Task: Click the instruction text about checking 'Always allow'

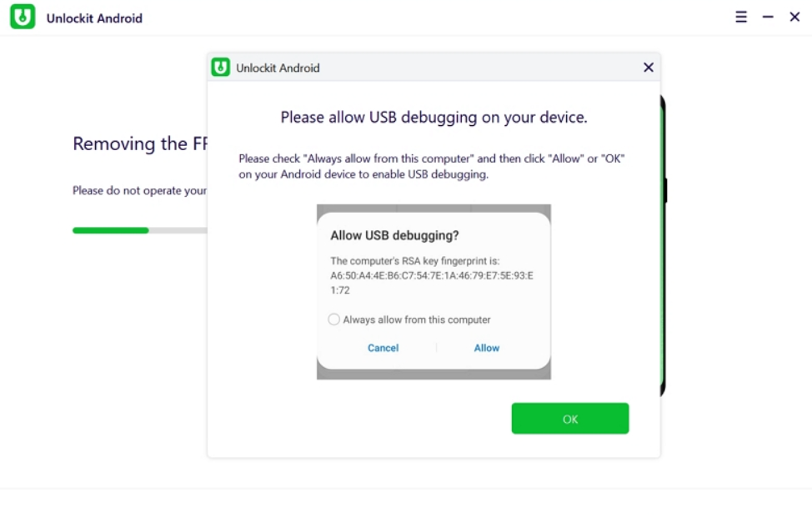Action: (x=432, y=166)
